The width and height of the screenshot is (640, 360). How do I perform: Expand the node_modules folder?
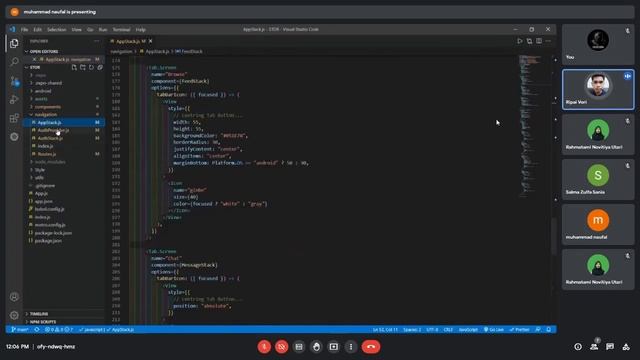click(x=64, y=162)
